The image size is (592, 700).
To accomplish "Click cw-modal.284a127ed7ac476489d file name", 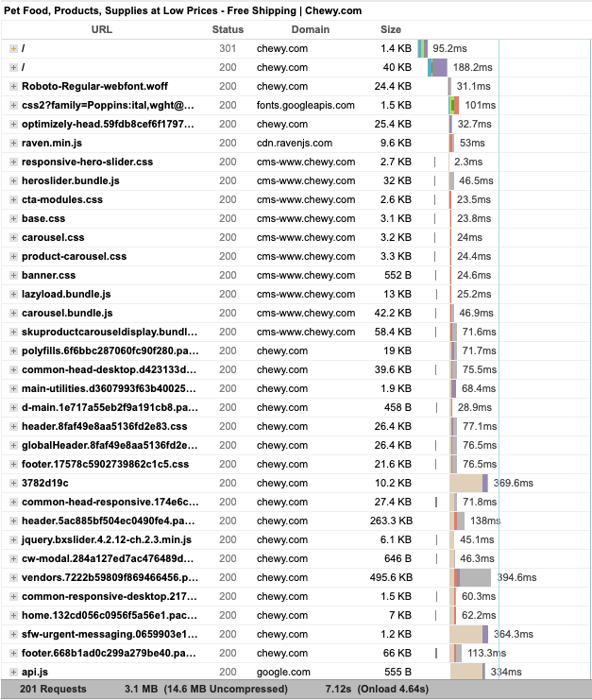I will tap(108, 559).
